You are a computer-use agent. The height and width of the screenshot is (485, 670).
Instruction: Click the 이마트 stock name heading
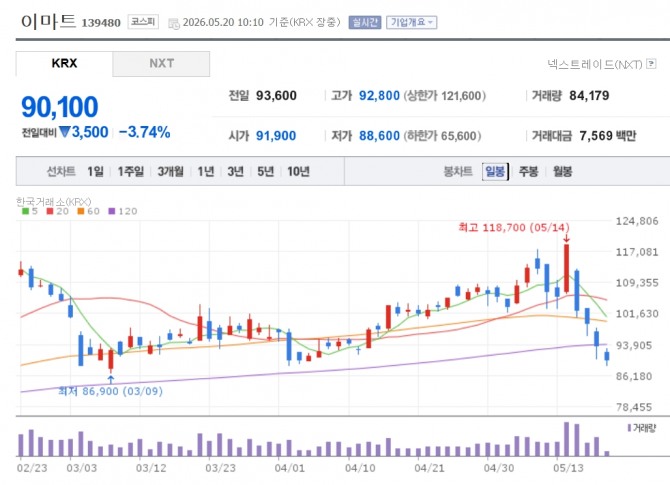pos(48,21)
